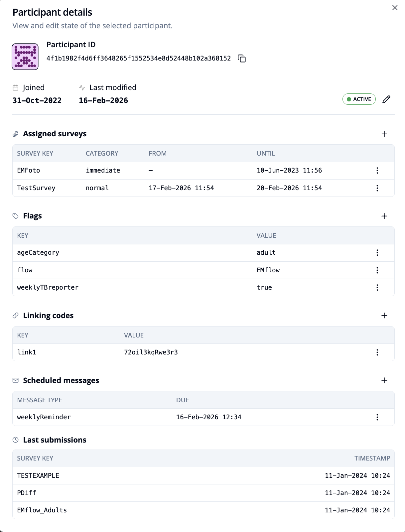
Task: Open actions menu for flow flag
Action: coord(377,270)
